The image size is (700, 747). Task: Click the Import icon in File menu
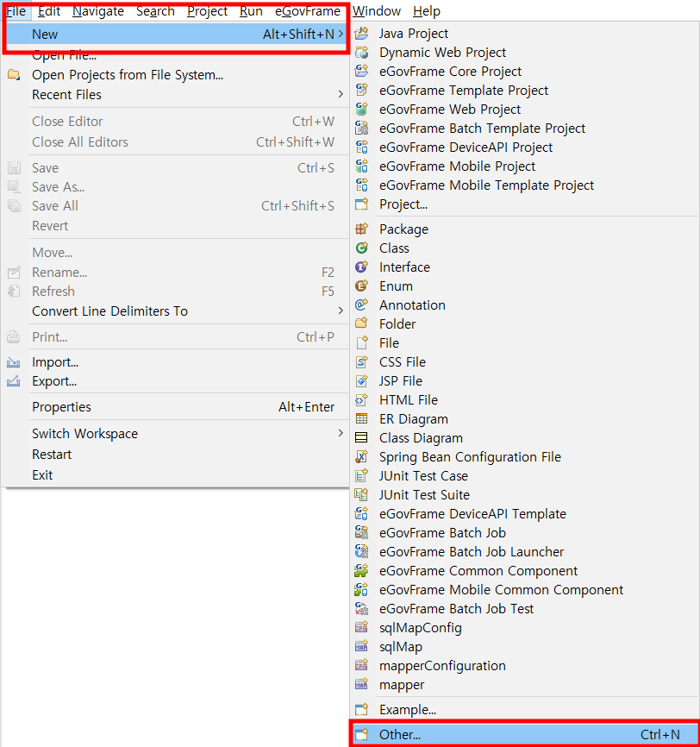pyautogui.click(x=13, y=362)
